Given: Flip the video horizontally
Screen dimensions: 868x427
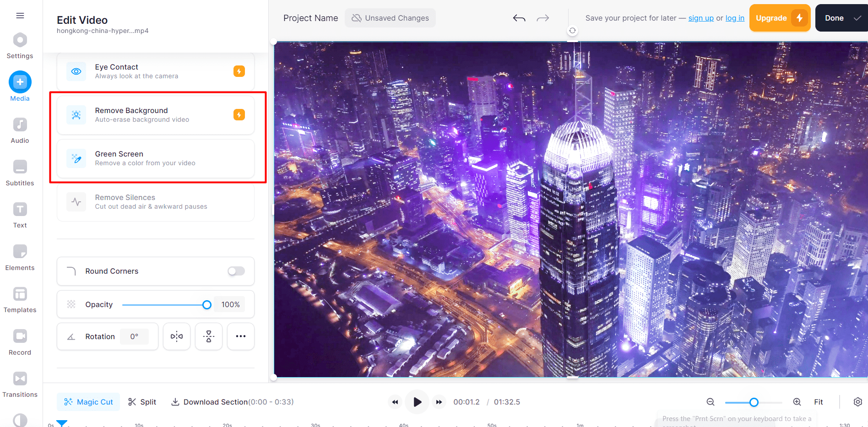Looking at the screenshot, I should [176, 336].
